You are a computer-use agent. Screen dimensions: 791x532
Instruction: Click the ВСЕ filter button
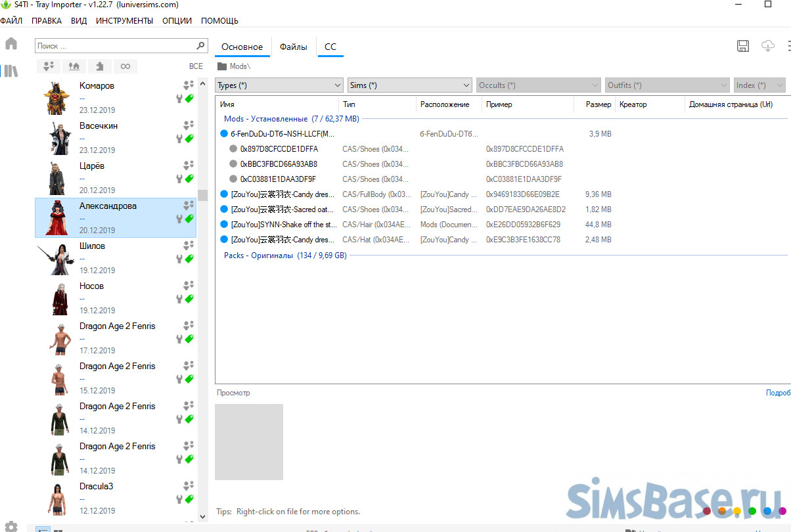pos(196,66)
